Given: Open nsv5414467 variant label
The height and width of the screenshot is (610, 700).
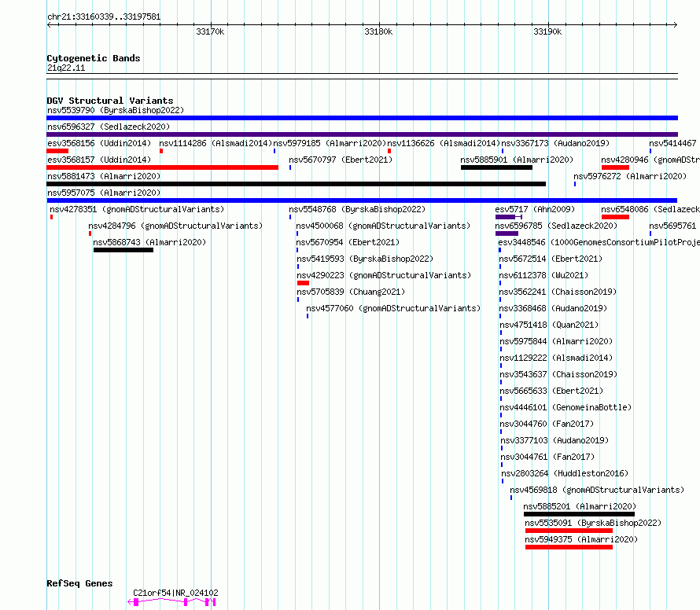Looking at the screenshot, I should click(672, 143).
